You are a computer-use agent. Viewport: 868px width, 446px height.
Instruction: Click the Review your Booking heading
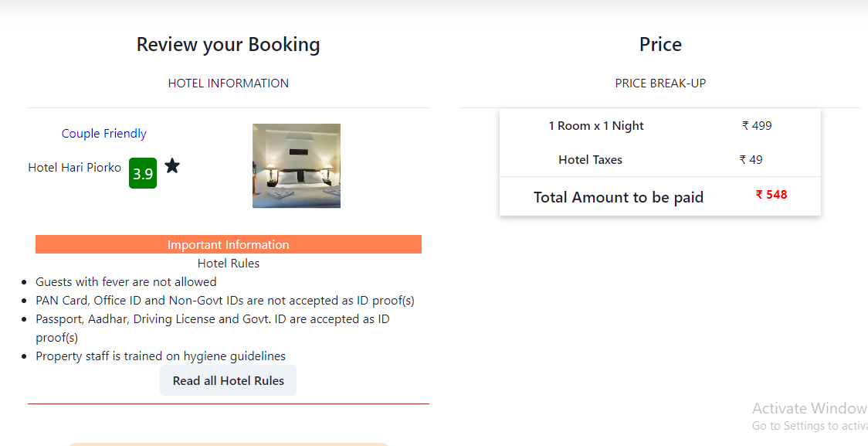point(228,44)
